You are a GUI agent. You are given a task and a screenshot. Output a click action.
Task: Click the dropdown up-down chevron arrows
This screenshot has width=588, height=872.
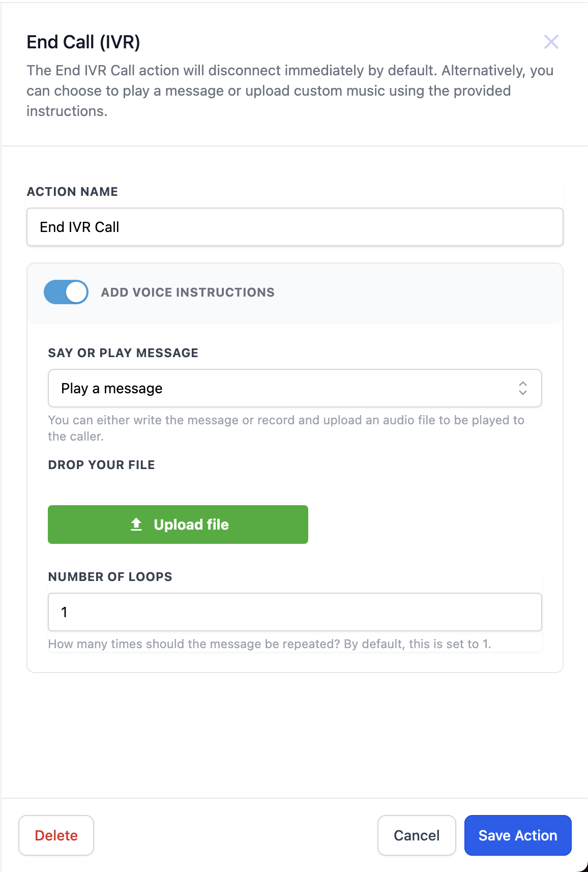pos(522,388)
